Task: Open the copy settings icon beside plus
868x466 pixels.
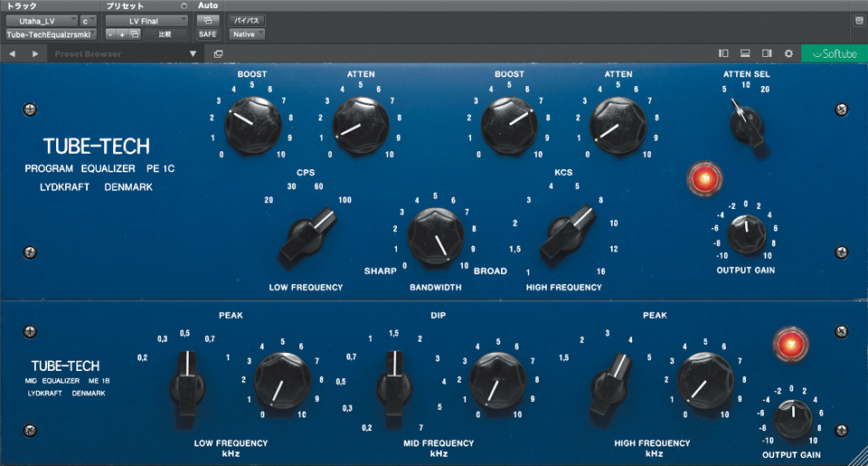Action: coord(135,34)
